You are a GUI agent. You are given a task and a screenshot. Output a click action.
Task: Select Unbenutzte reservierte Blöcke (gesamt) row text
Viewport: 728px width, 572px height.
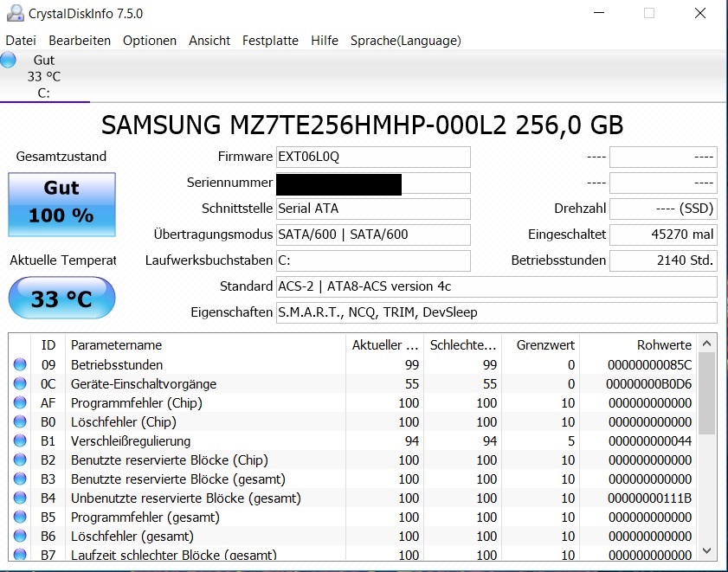point(186,498)
